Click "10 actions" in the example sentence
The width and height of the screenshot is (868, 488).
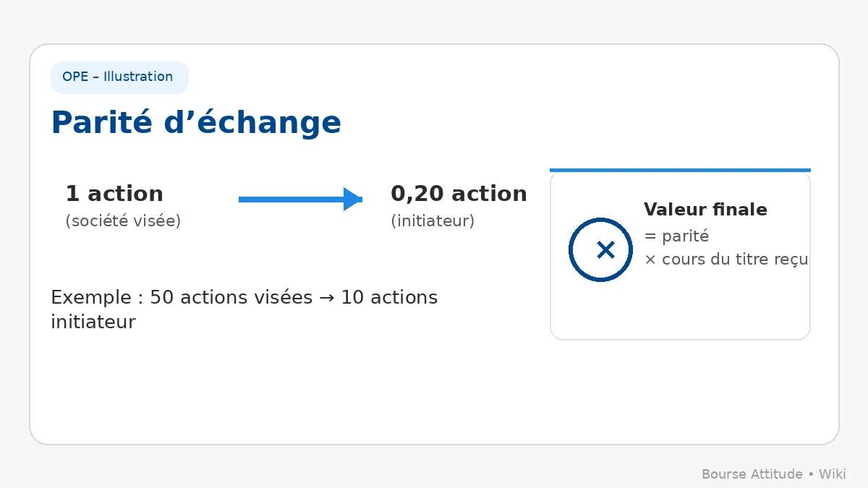tap(389, 298)
